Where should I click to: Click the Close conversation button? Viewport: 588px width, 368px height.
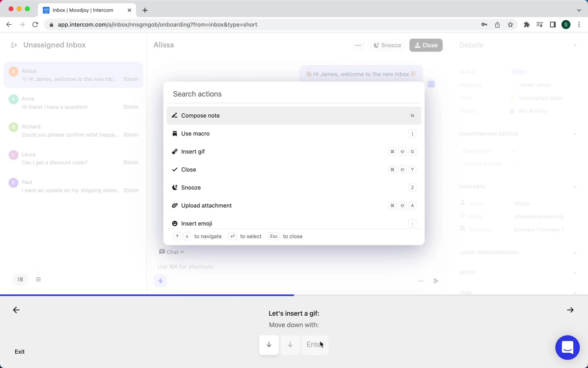[x=425, y=45]
